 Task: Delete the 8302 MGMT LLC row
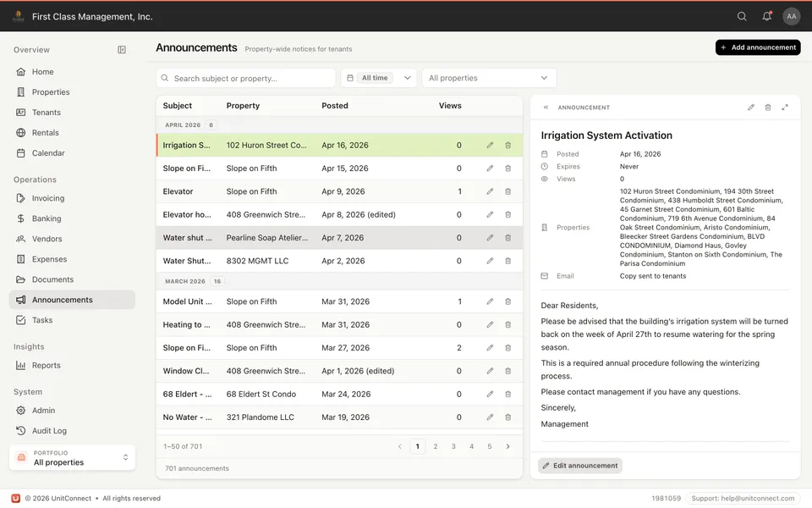tap(508, 261)
